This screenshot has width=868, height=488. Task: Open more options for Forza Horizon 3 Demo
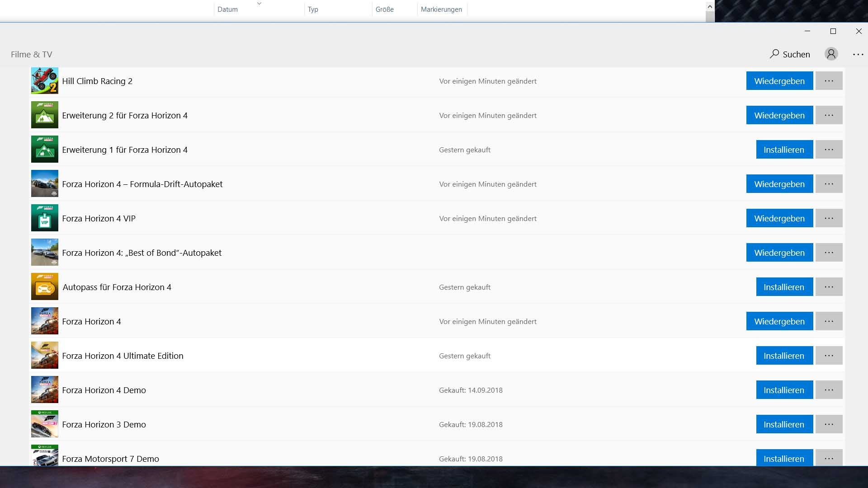(829, 424)
